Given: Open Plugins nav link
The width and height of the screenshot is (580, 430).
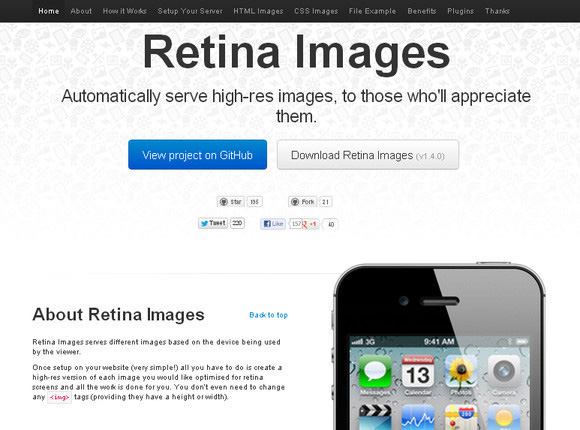Looking at the screenshot, I should [x=460, y=11].
